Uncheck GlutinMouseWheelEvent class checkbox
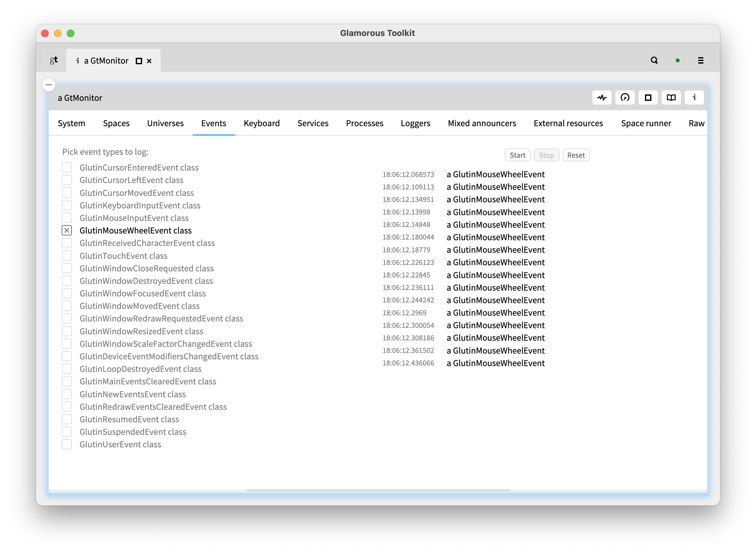This screenshot has height=553, width=756. tap(66, 230)
